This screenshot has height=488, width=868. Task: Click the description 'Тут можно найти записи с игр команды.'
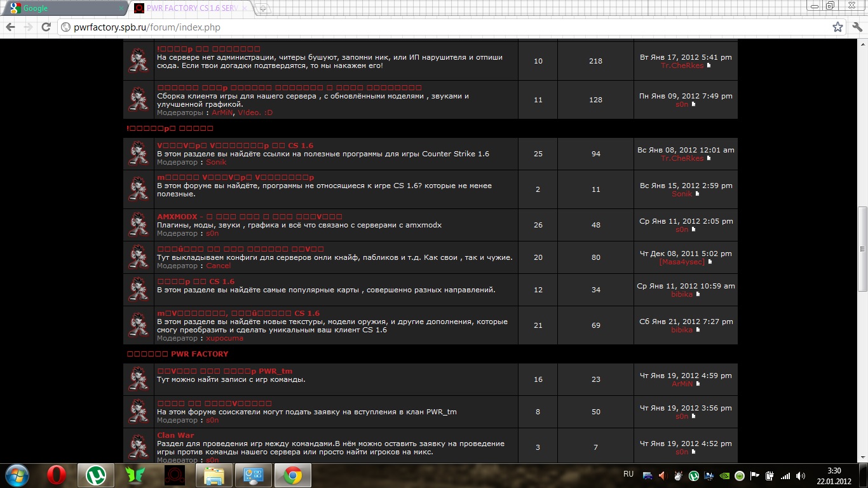(x=231, y=379)
